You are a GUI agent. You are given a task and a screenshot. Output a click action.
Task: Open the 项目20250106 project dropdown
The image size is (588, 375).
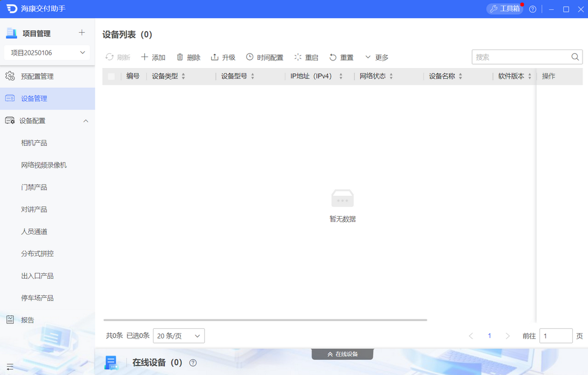47,52
